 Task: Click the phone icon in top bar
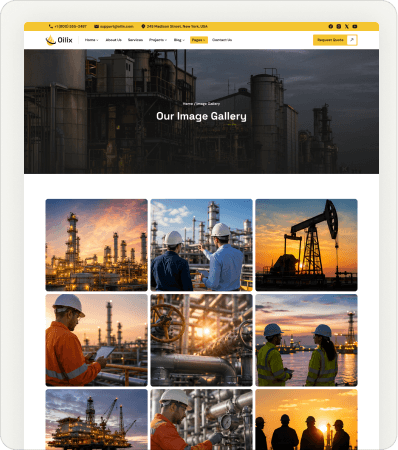51,26
